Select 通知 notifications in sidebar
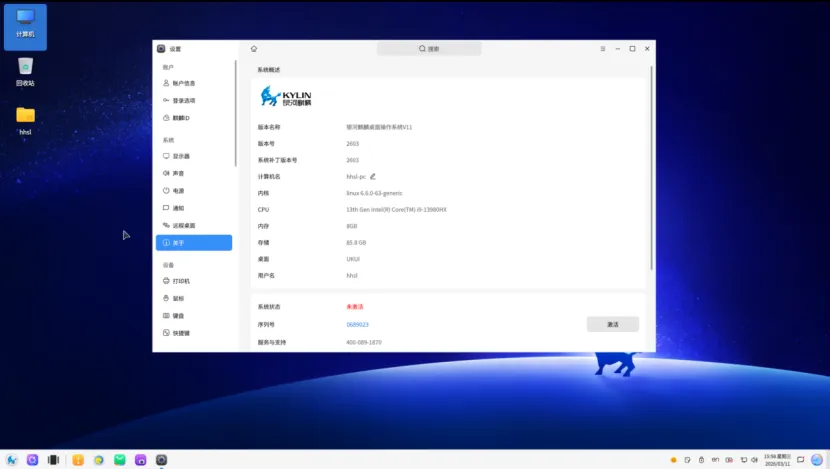The width and height of the screenshot is (831, 470). pyautogui.click(x=194, y=208)
